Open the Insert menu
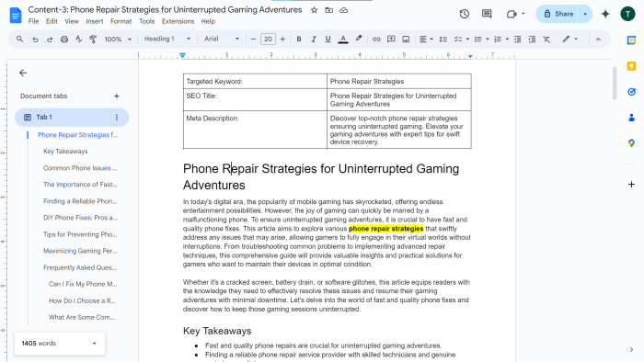This screenshot has width=644, height=362. (x=95, y=21)
